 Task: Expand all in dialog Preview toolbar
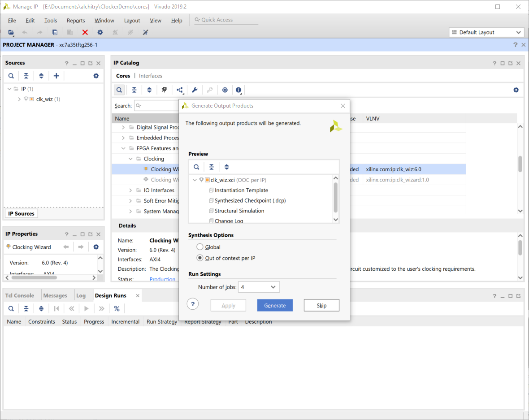pos(227,167)
